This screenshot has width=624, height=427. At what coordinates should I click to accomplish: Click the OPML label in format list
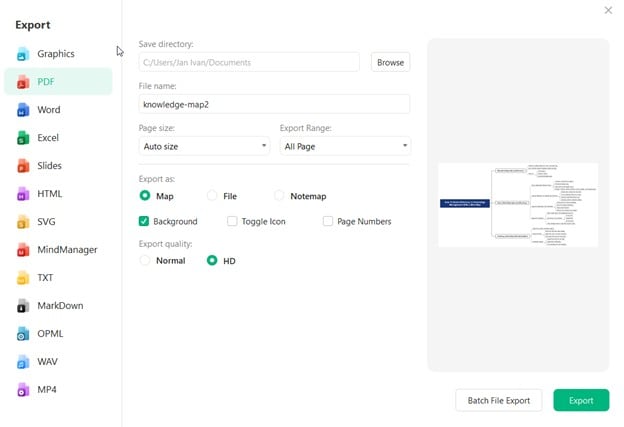click(50, 333)
